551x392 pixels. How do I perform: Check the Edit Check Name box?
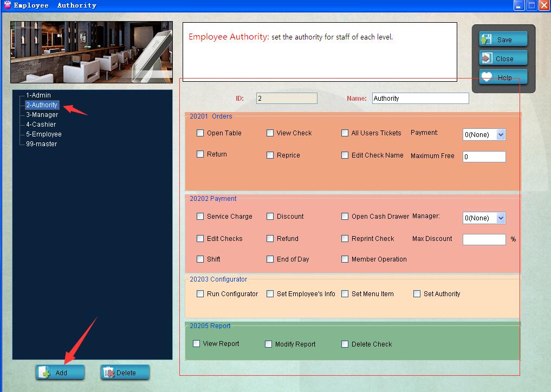(x=345, y=155)
